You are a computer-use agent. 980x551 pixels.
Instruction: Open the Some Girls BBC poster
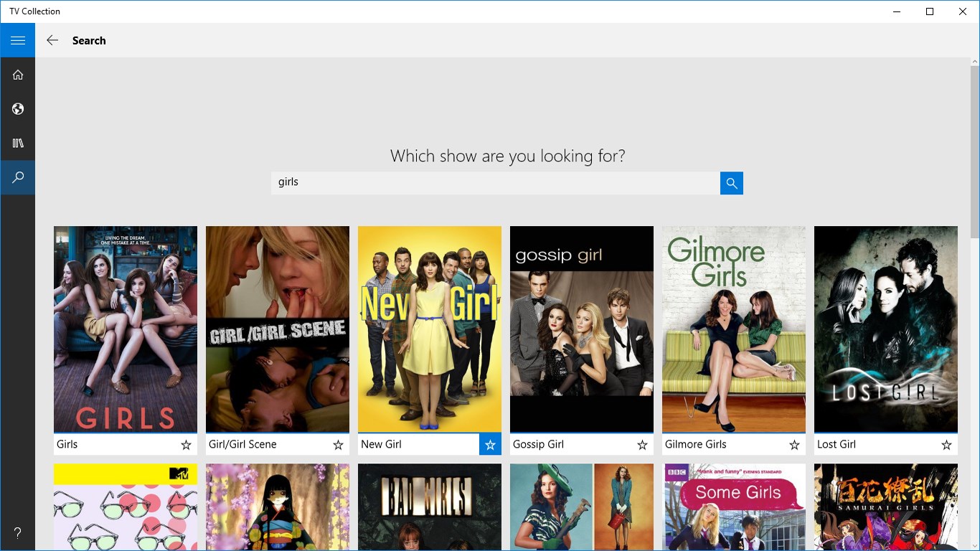734,507
